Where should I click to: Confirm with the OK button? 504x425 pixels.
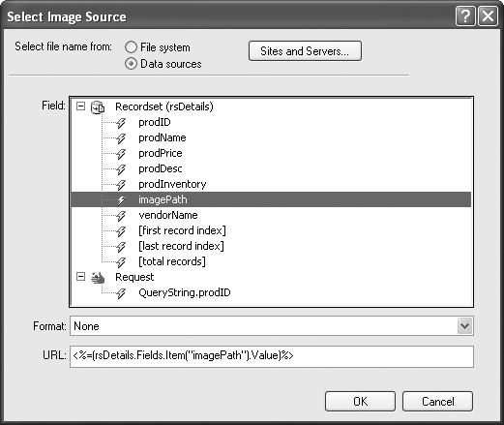pyautogui.click(x=360, y=402)
